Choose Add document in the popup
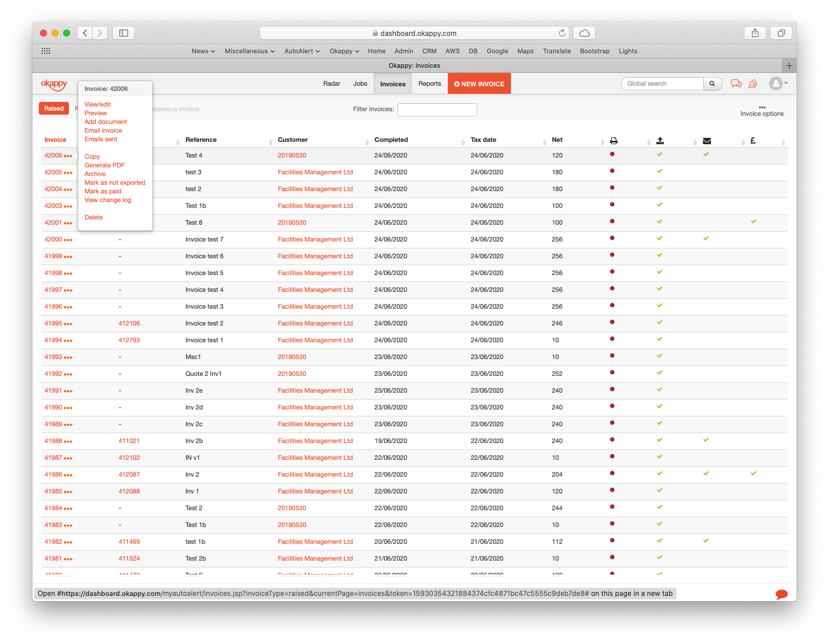The image size is (829, 644). pyautogui.click(x=105, y=122)
